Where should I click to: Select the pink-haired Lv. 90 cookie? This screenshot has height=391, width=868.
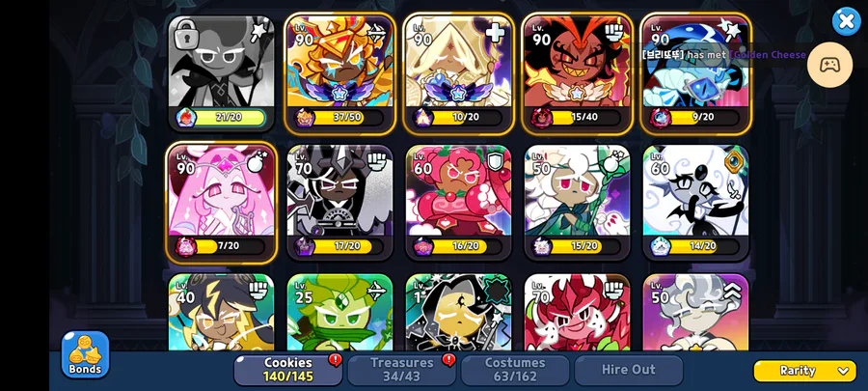pyautogui.click(x=221, y=202)
